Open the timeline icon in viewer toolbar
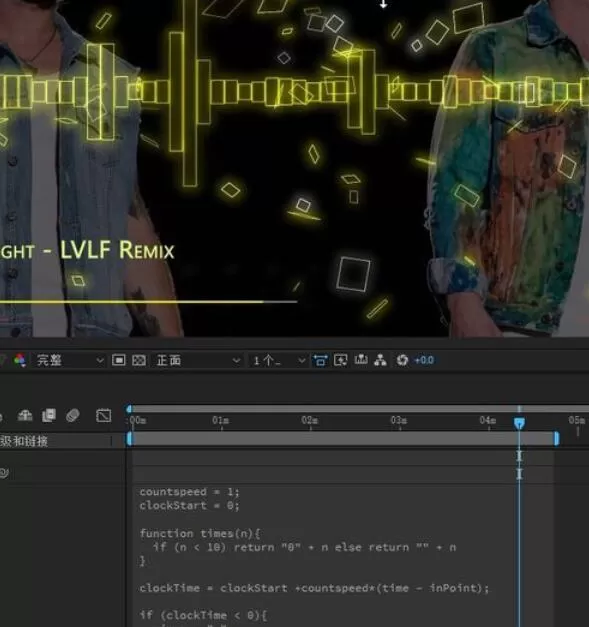589x627 pixels. (361, 359)
